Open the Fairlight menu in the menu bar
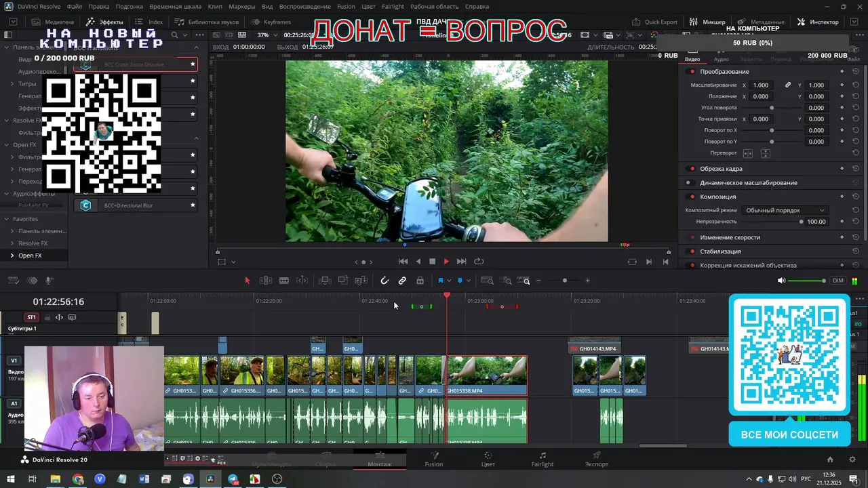Screen dimensions: 868x488 (x=393, y=6)
